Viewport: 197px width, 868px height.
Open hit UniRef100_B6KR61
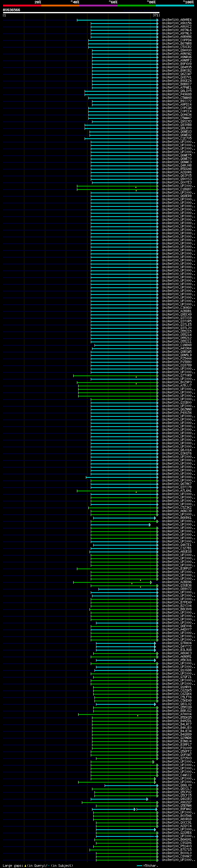177,518
